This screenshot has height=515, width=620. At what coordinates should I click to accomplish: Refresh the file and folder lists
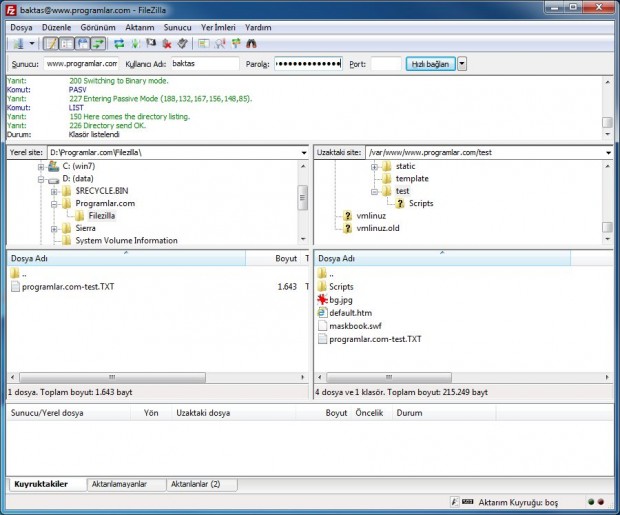click(x=119, y=44)
